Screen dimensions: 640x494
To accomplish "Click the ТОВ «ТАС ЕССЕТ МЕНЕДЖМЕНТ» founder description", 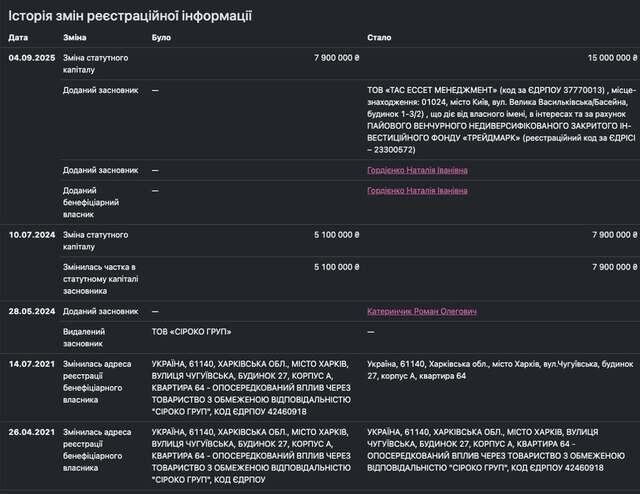I will [x=502, y=120].
